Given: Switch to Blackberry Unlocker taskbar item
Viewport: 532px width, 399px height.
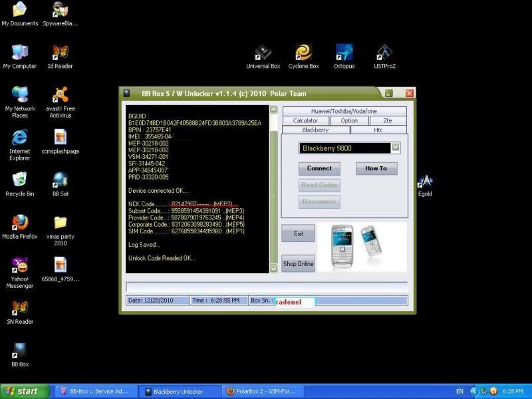Looking at the screenshot, I should coord(178,391).
